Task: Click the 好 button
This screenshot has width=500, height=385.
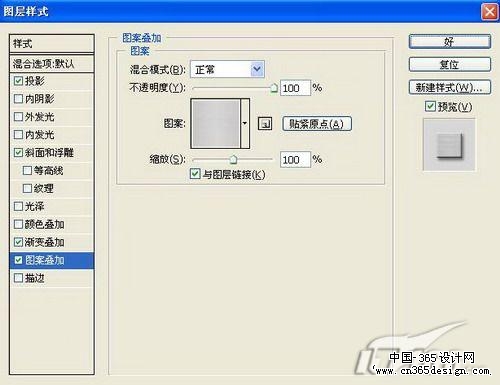Action: [x=450, y=42]
